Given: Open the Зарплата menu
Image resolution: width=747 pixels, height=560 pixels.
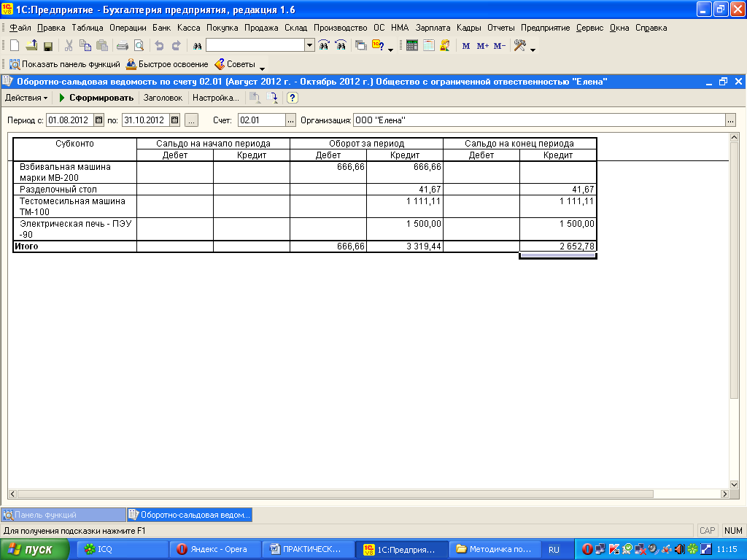Looking at the screenshot, I should 433,28.
